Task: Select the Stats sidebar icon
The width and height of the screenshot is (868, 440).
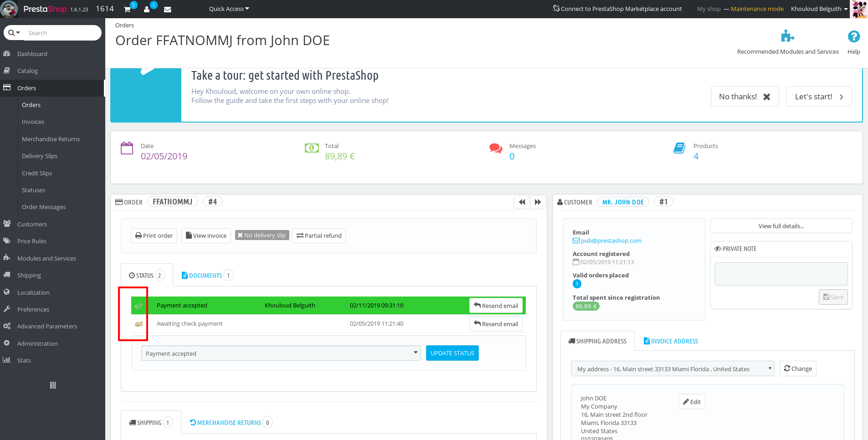Action: [7, 360]
